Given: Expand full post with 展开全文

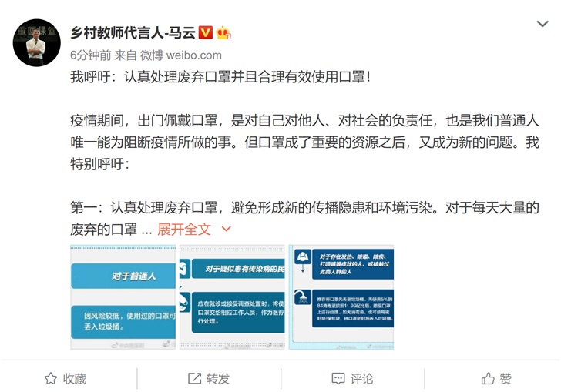Looking at the screenshot, I should point(184,230).
